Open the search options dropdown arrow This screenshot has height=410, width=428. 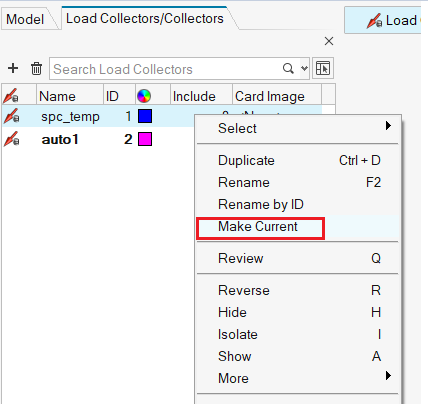304,68
